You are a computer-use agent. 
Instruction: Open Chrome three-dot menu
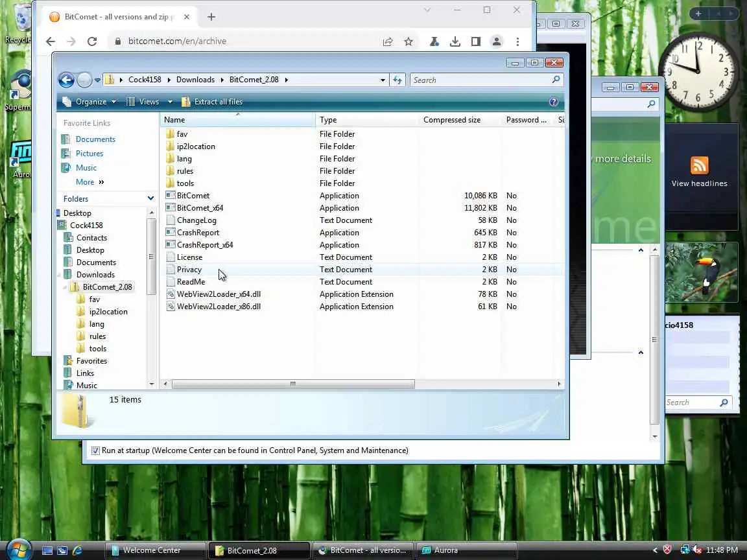click(x=517, y=41)
